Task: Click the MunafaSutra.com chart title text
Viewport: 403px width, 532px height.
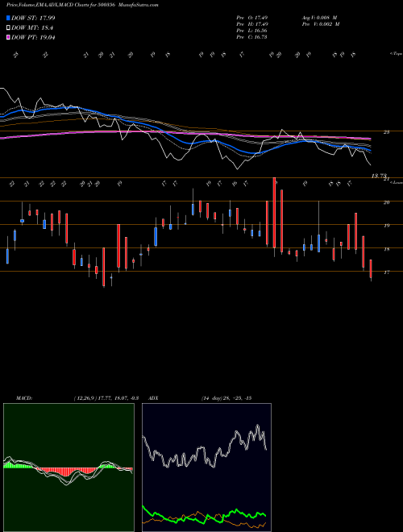Action: coord(139,5)
